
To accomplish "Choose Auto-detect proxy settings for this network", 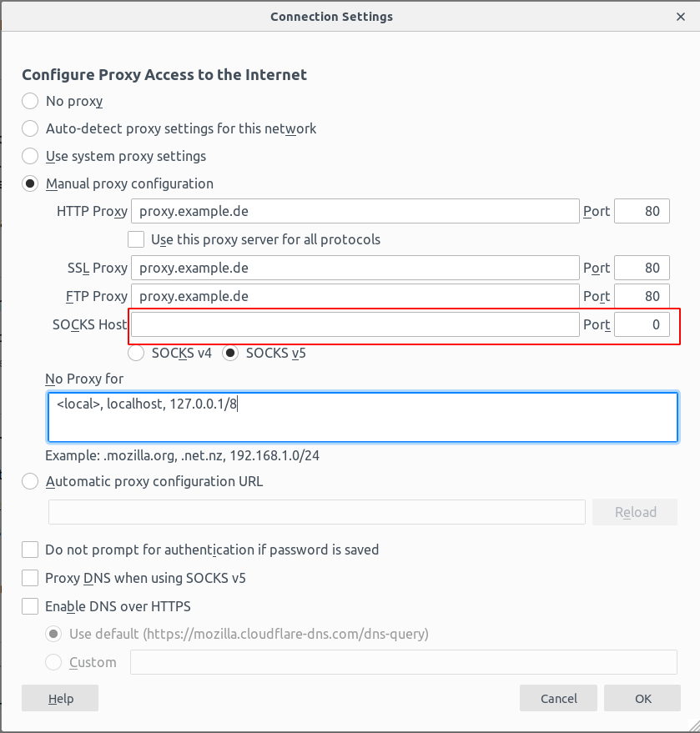I will pos(30,128).
